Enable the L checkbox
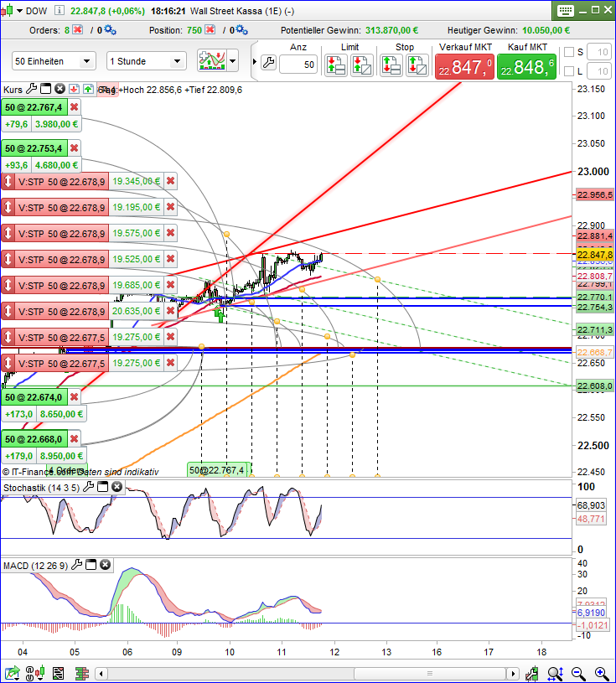 tap(569, 71)
